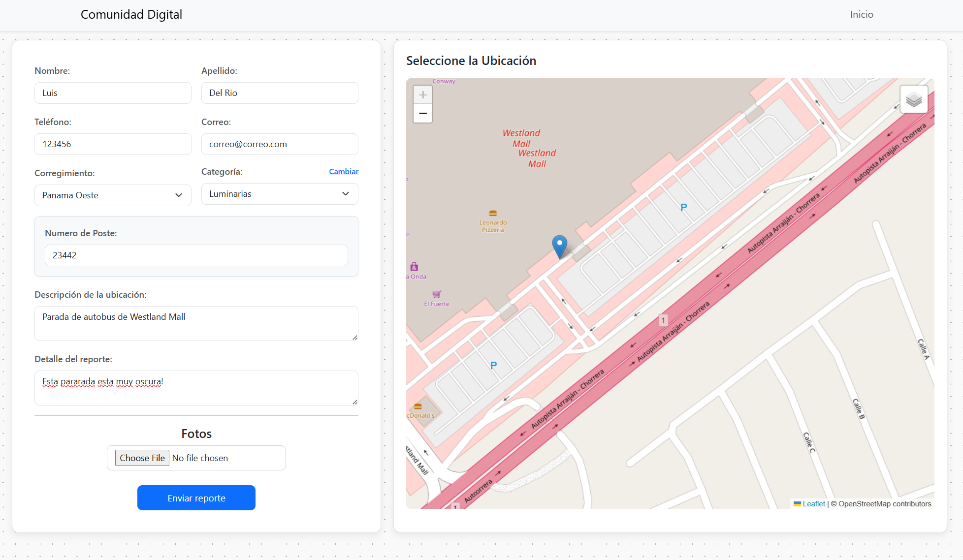Open the Categoría Luminarias dropdown
963x560 pixels.
280,194
